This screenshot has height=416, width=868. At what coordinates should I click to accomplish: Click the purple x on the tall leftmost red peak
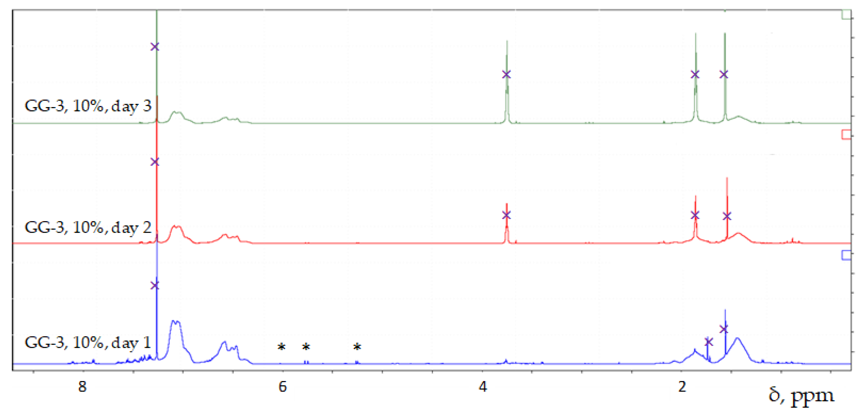point(155,162)
